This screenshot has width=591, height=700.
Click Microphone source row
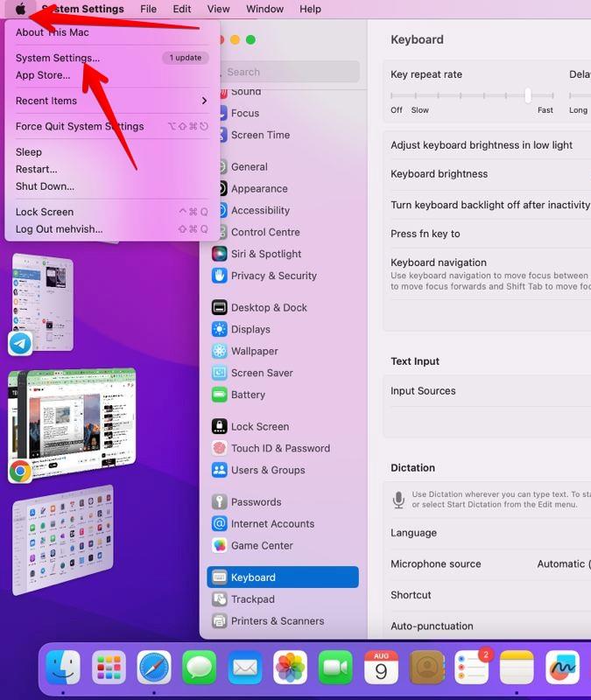tap(487, 563)
